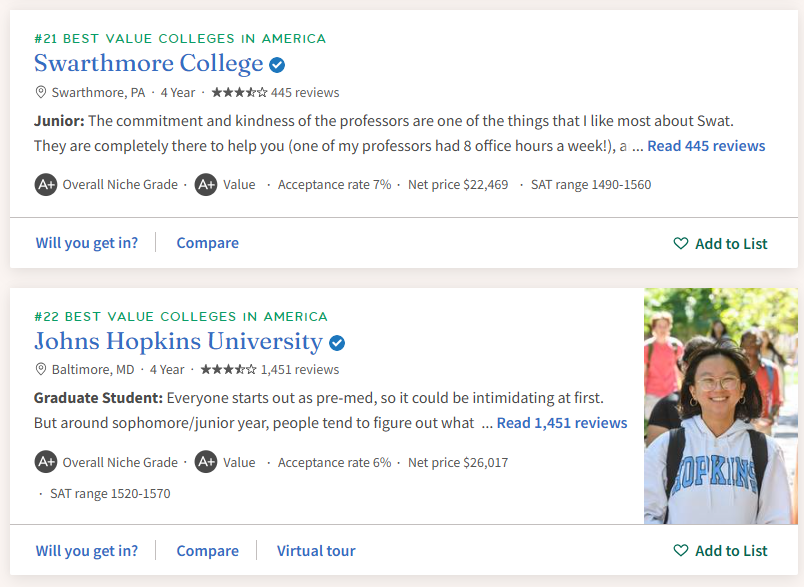Toggle Add to List heart for Swarthmore
The image size is (804, 587).
(x=681, y=244)
